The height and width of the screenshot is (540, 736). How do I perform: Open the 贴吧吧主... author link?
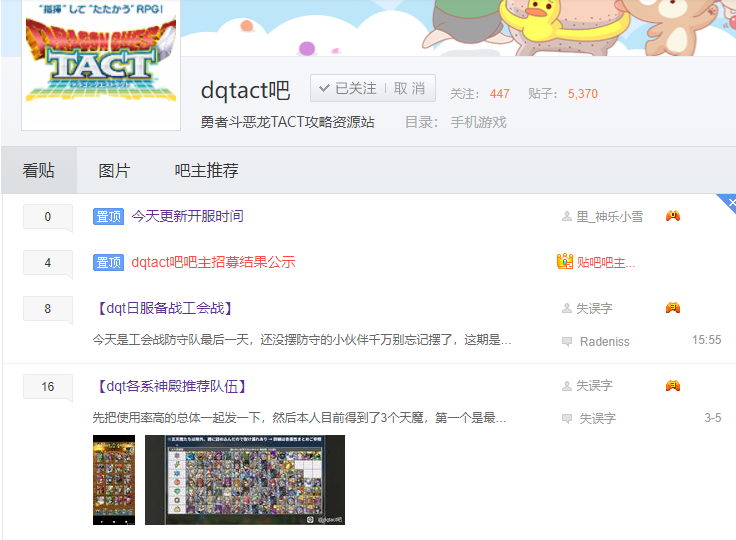tap(606, 262)
